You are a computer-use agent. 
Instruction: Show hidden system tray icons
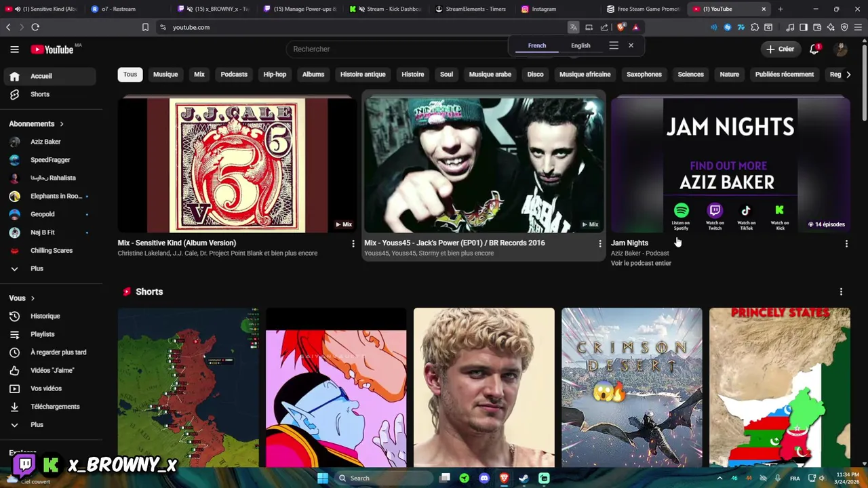pos(719,479)
